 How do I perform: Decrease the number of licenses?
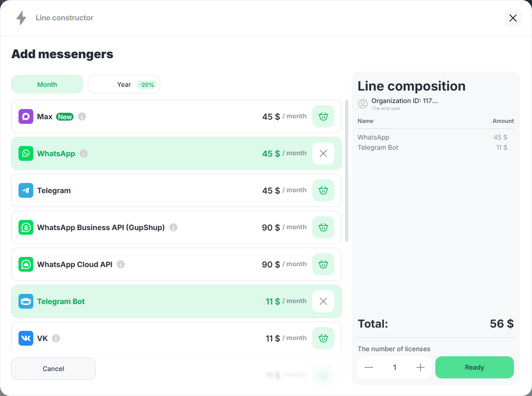pos(369,367)
